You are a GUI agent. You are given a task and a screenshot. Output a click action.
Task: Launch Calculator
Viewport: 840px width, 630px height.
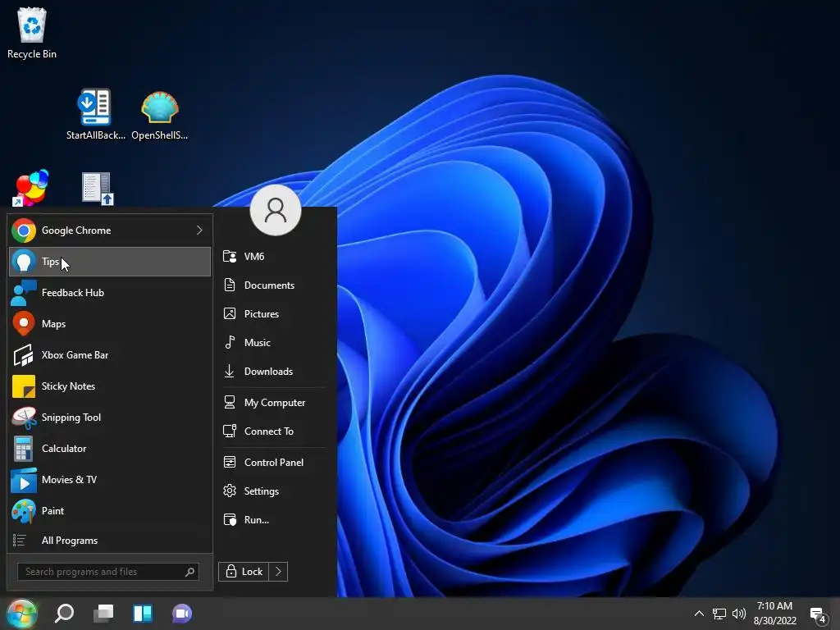point(110,449)
